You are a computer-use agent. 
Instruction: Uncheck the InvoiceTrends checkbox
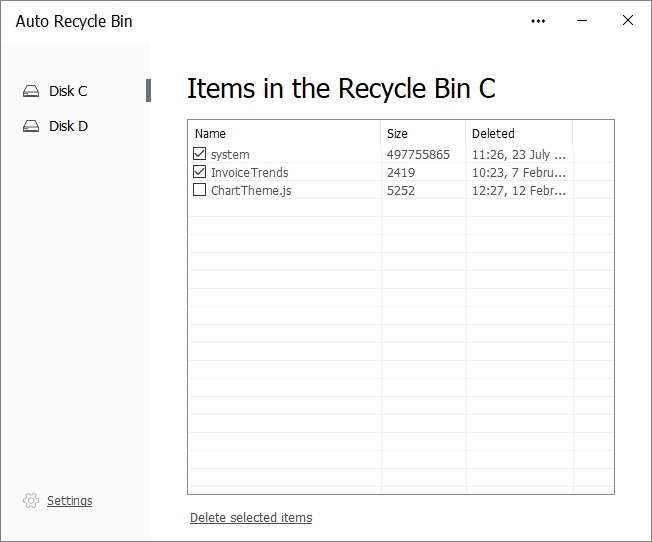pos(200,171)
